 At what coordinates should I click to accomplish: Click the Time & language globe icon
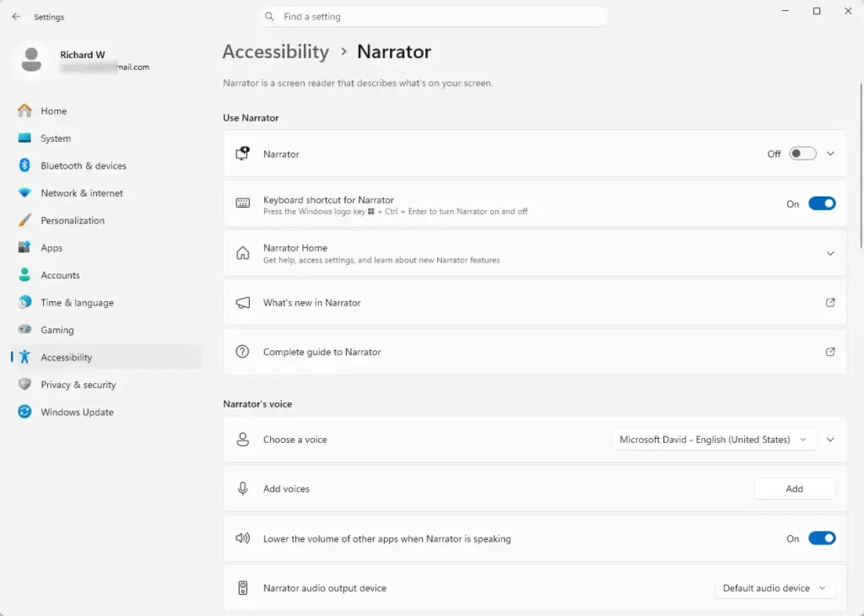click(24, 302)
